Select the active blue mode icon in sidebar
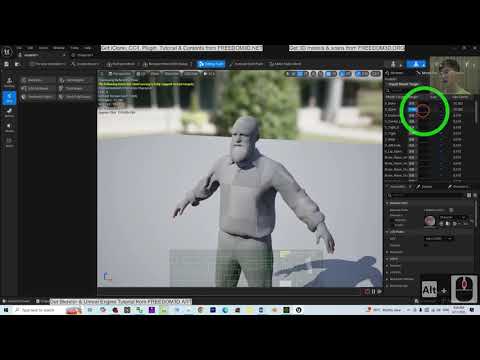 click(x=9, y=98)
